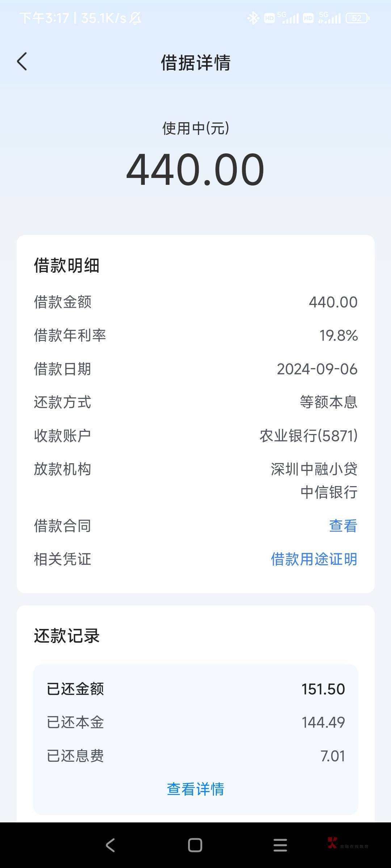Tap the 借款日期 2024-09-06 value
The width and height of the screenshot is (391, 868).
(317, 369)
